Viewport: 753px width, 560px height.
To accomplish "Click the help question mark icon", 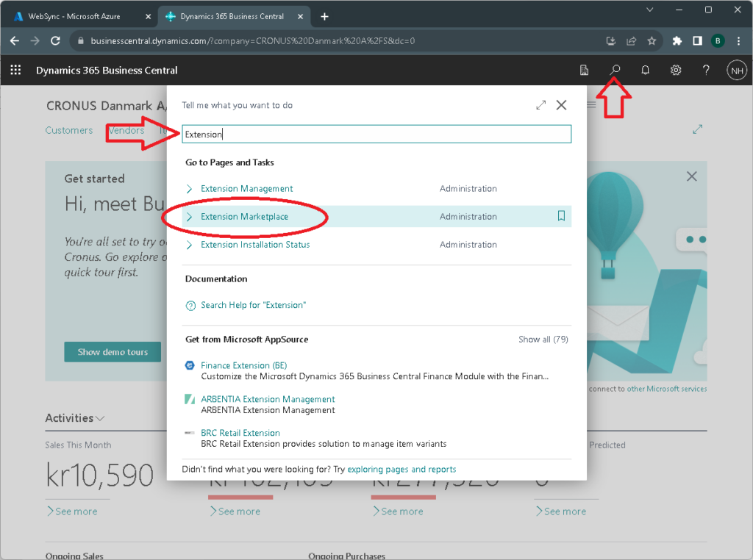I will click(x=706, y=71).
